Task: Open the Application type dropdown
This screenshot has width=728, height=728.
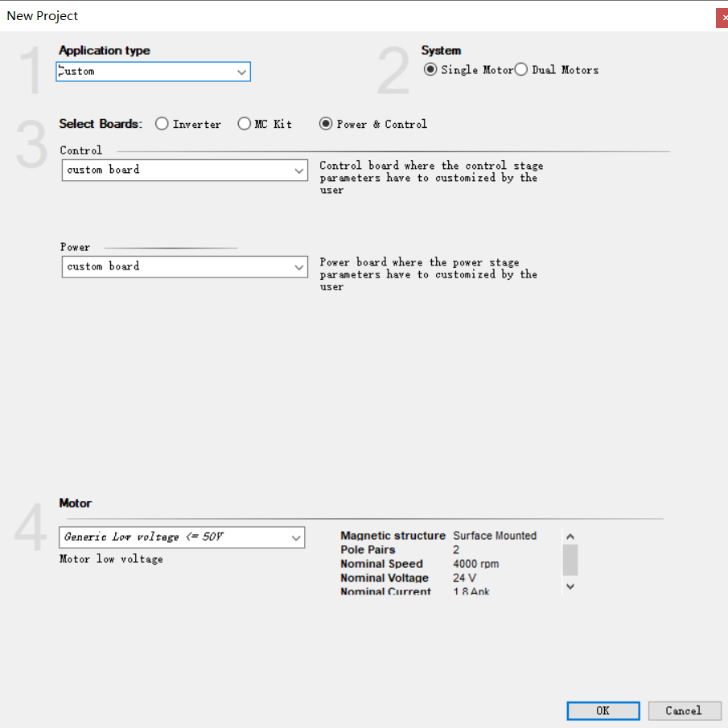Action: [153, 72]
